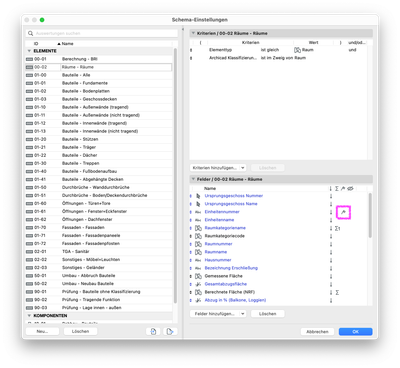Sort the schema list by Name column
Viewport: 400px width, 368px height.
67,44
